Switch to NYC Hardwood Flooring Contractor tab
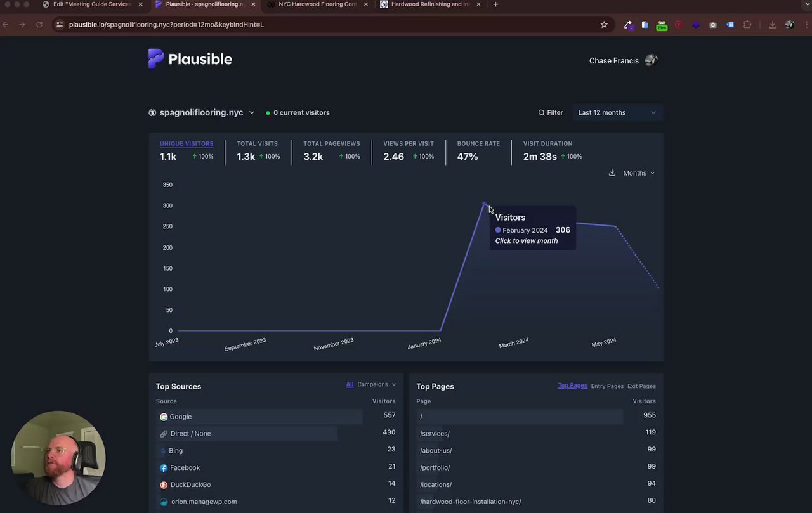 (x=317, y=4)
